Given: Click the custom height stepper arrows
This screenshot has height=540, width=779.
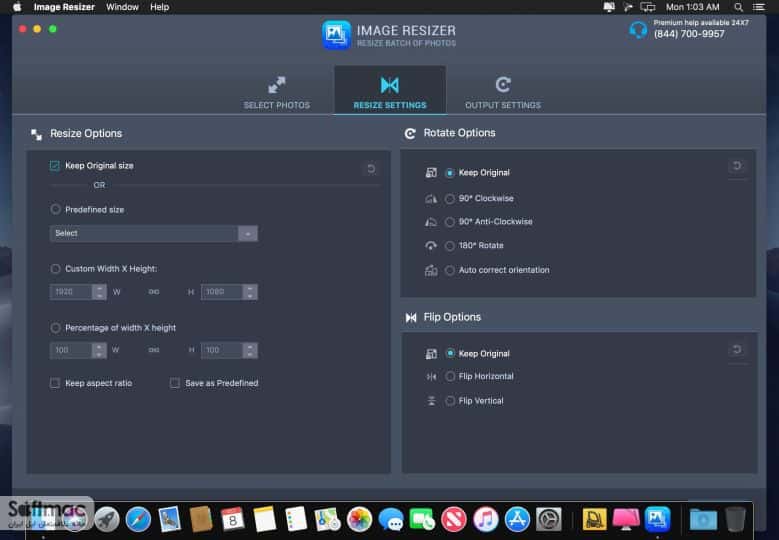Looking at the screenshot, I should (250, 292).
